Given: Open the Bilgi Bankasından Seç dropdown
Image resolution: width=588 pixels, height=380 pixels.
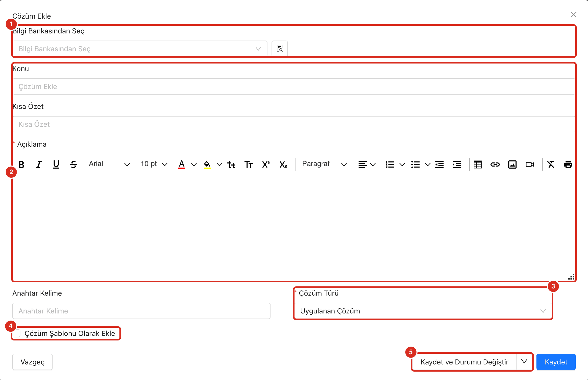Looking at the screenshot, I should click(140, 48).
